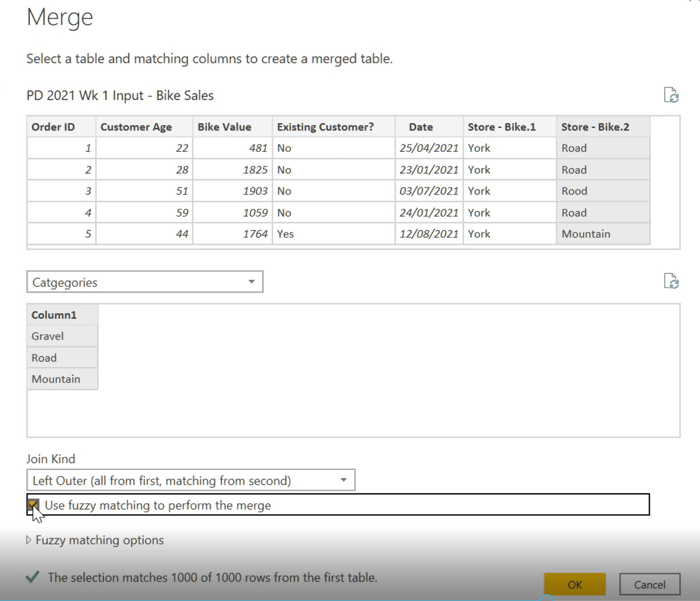Click the green match status checkmark icon
This screenshot has width=700, height=601.
(x=33, y=577)
